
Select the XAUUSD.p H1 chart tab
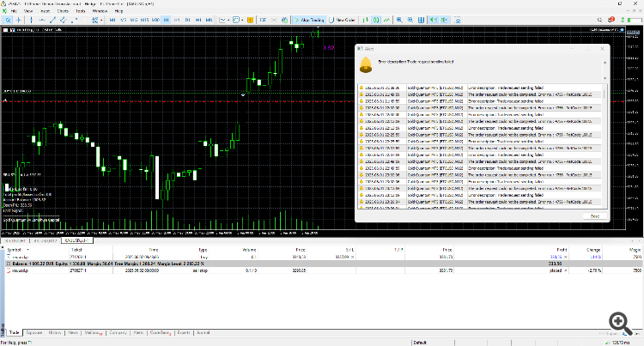pos(76,240)
